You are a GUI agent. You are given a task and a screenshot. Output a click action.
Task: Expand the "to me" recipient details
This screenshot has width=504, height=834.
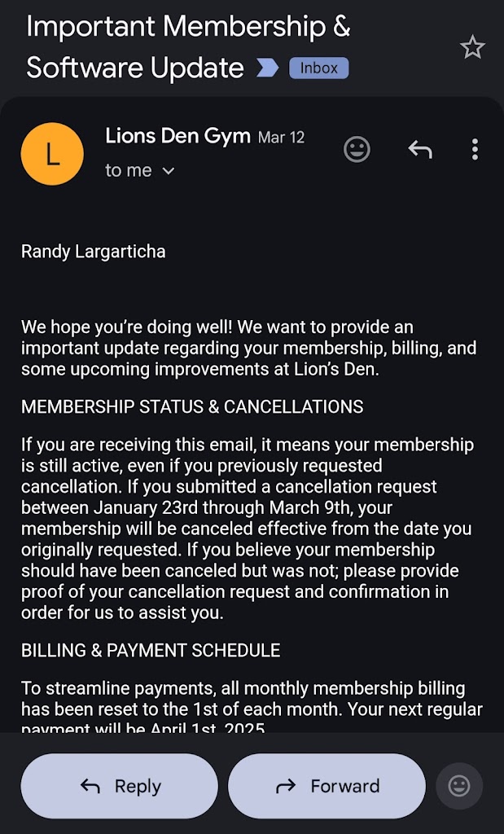click(x=140, y=170)
